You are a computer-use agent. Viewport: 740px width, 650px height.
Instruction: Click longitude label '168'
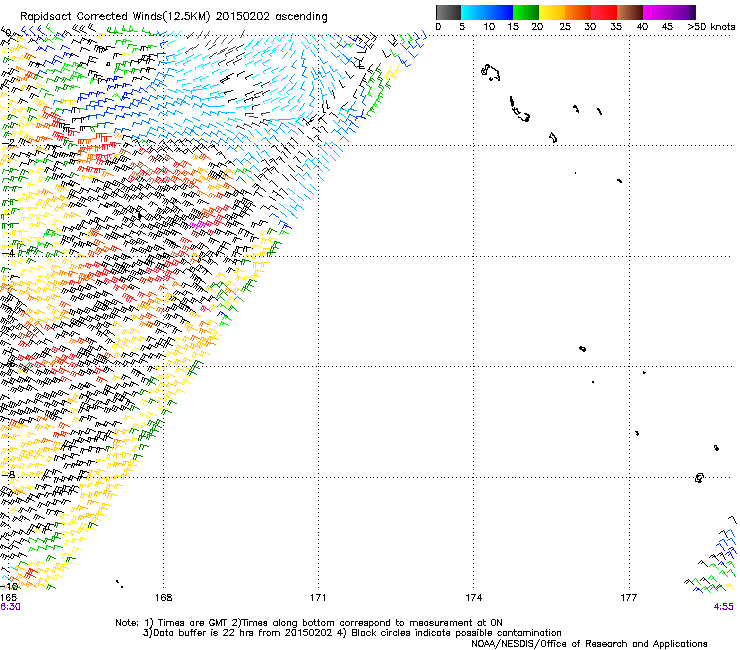tap(163, 598)
